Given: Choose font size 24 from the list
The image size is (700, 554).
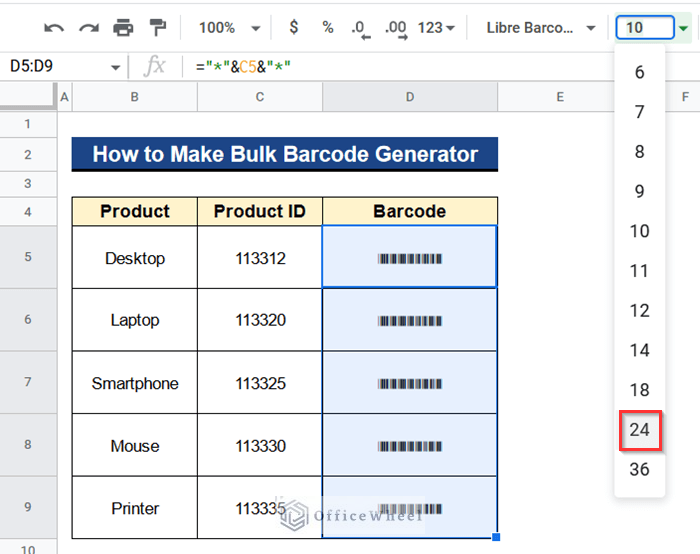Looking at the screenshot, I should click(x=639, y=430).
